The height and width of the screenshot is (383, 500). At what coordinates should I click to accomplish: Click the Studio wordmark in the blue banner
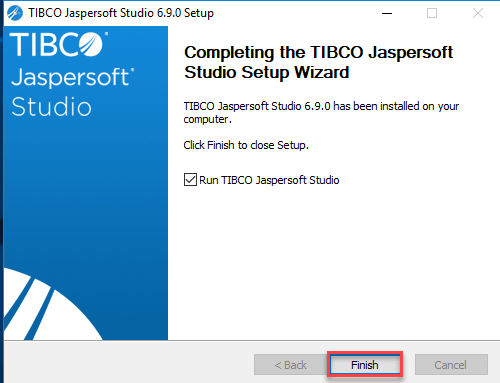[51, 107]
